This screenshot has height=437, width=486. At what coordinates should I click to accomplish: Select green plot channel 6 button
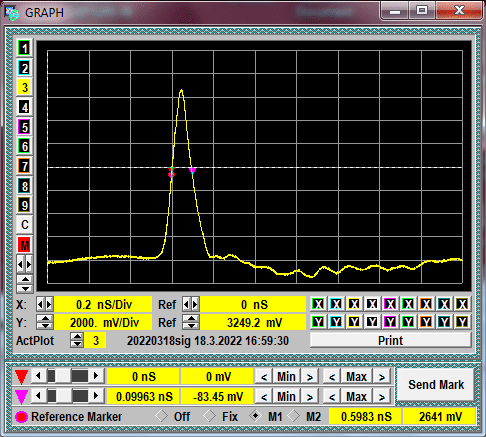coord(24,146)
